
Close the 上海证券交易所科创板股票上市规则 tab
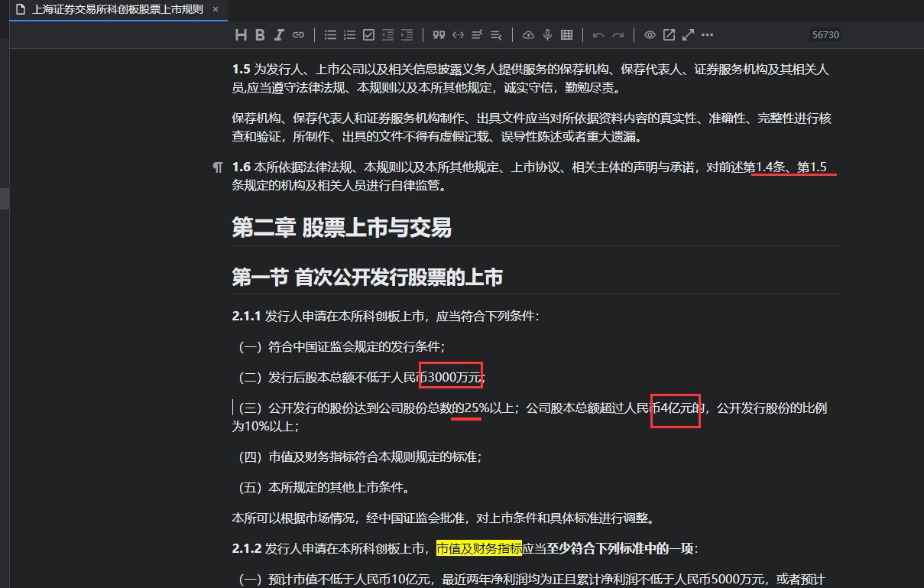pos(216,9)
